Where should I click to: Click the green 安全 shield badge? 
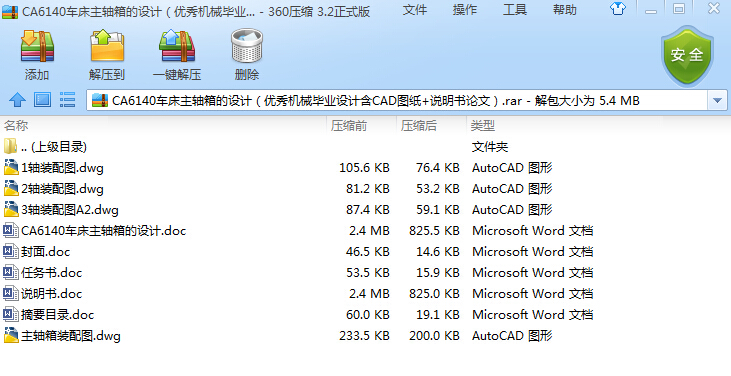[687, 55]
